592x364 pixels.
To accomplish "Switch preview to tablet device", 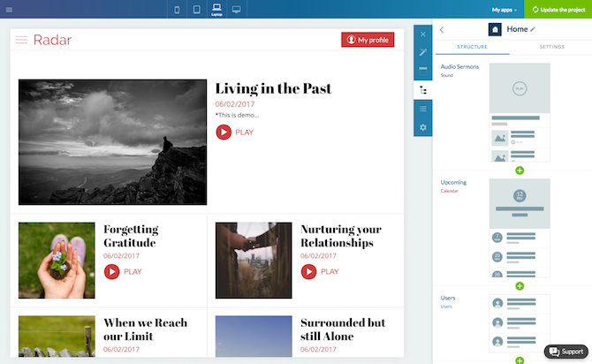I will click(196, 11).
